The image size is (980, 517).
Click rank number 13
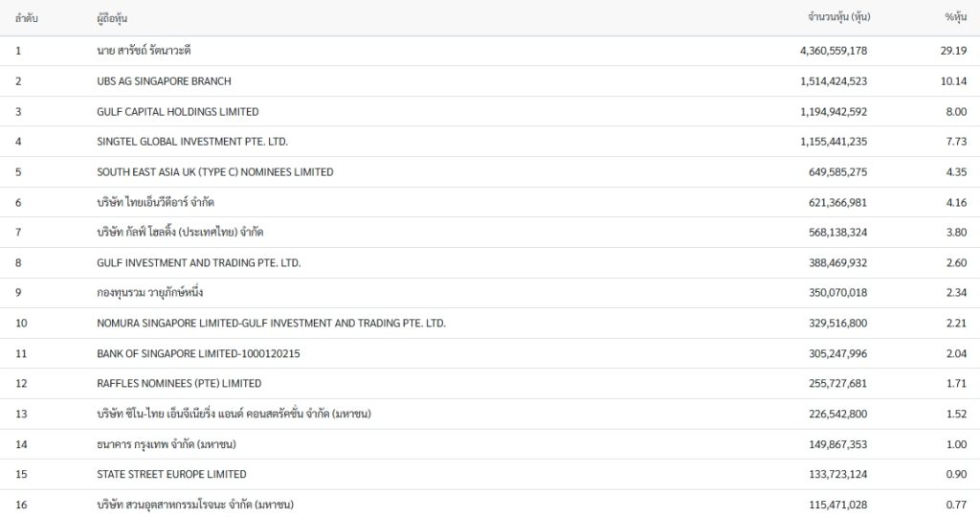pos(21,414)
